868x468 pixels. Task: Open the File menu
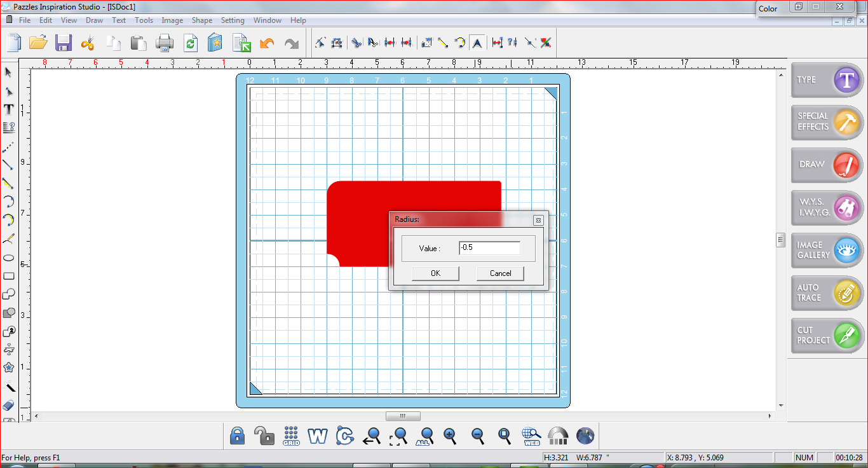tap(25, 20)
